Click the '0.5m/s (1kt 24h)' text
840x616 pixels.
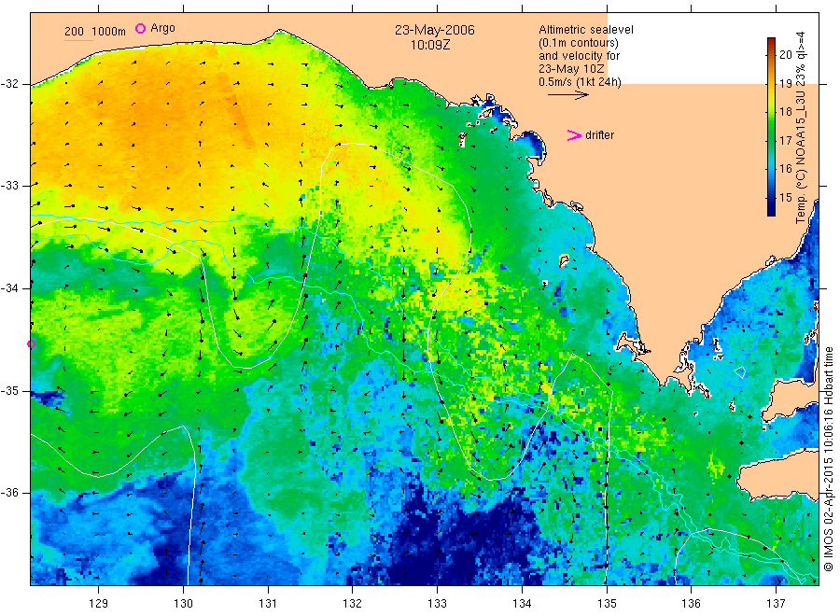coord(580,82)
